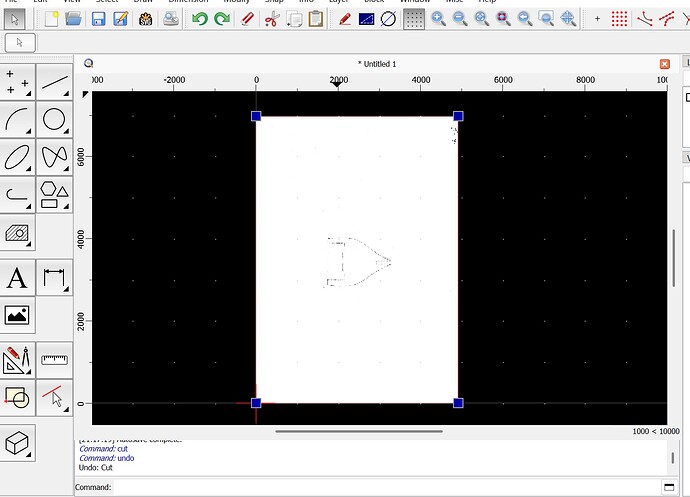Click the Untitled 1 window title

tap(377, 64)
